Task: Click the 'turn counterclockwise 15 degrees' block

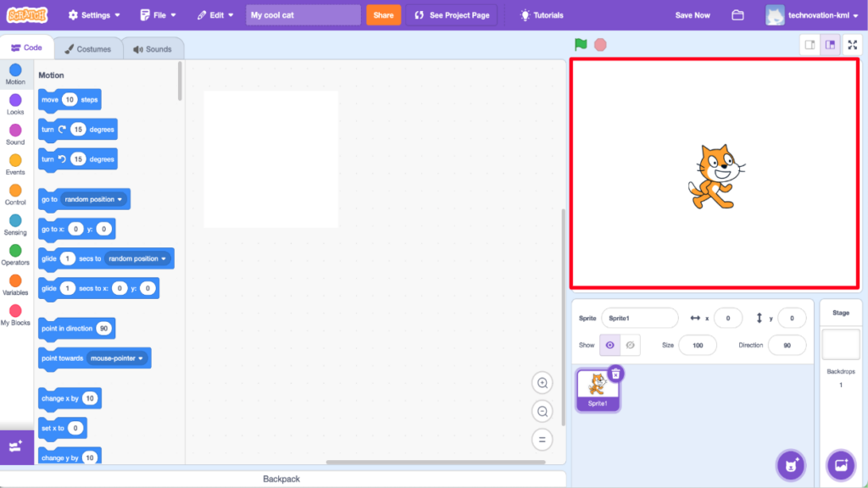Action: point(77,160)
